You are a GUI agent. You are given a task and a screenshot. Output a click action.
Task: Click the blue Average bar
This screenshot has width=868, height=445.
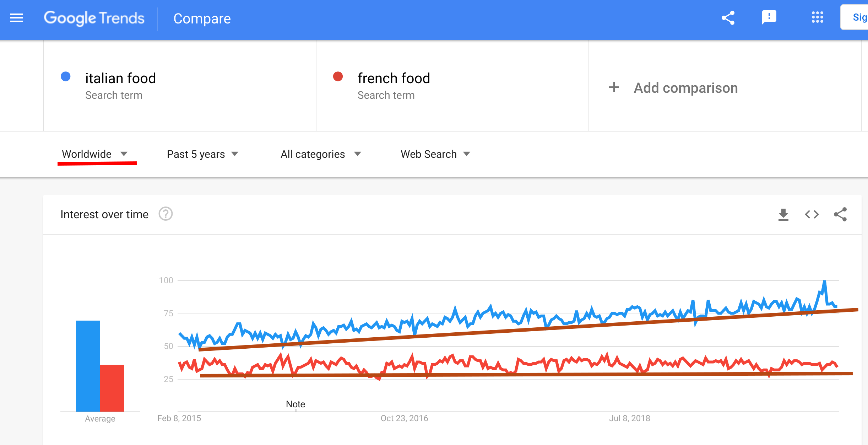click(88, 366)
